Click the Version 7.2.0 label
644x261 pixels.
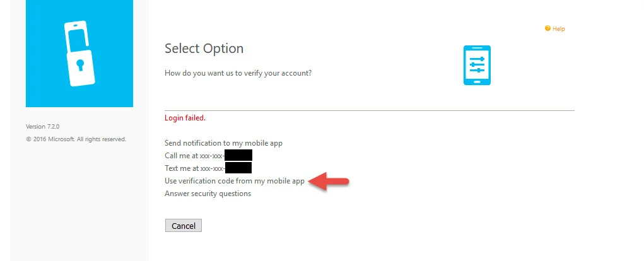click(x=43, y=126)
